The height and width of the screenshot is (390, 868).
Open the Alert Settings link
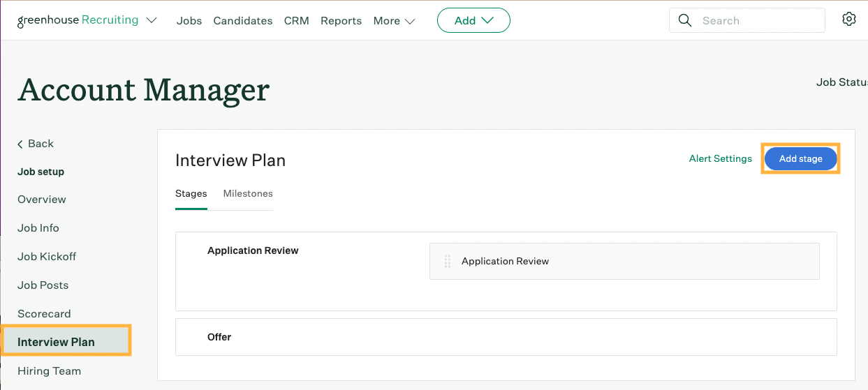(x=720, y=158)
